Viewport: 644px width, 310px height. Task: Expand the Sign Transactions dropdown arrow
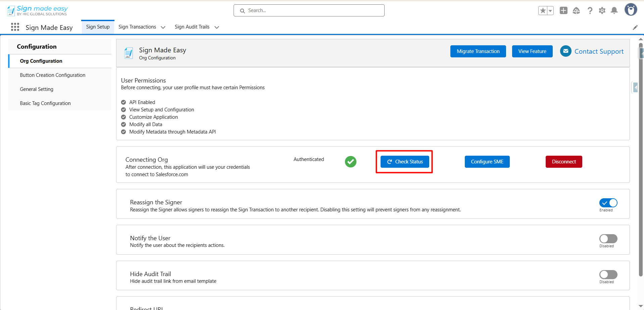163,27
